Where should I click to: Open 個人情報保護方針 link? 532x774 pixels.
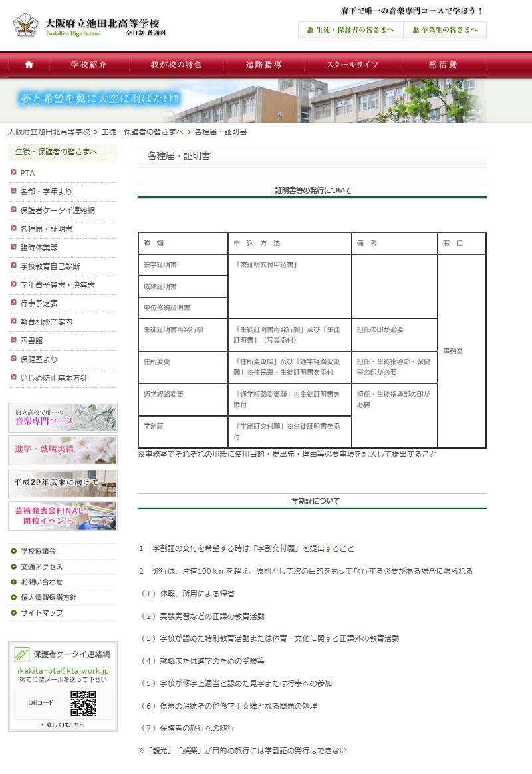[49, 597]
